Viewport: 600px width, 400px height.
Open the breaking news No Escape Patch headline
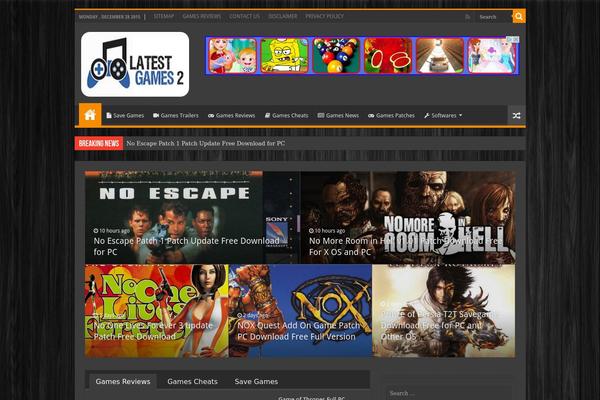point(205,143)
